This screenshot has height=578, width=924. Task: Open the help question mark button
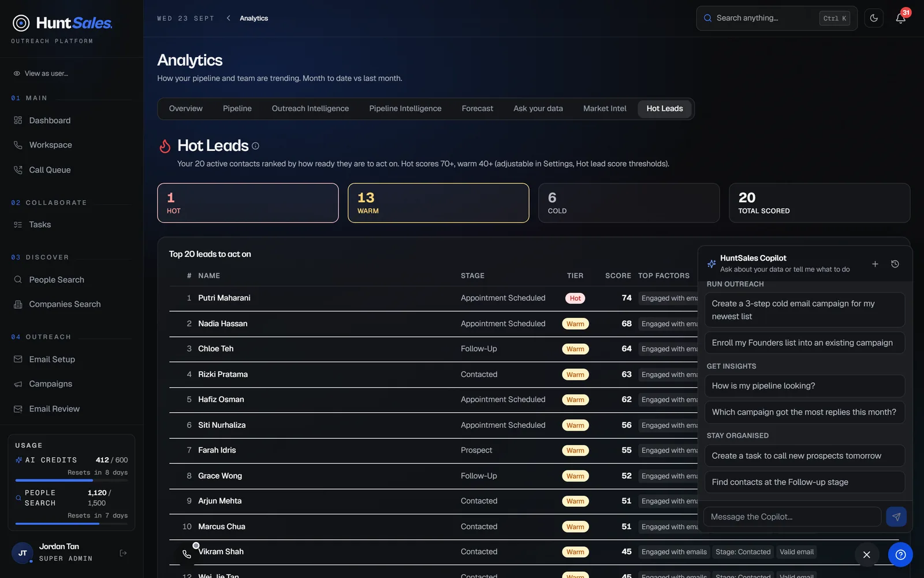(900, 555)
